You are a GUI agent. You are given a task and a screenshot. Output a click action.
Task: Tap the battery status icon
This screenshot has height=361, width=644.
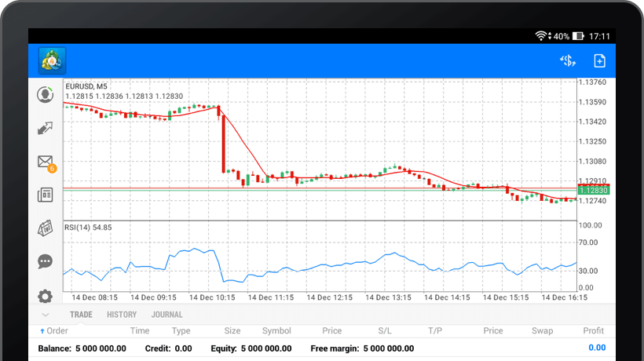tap(578, 36)
